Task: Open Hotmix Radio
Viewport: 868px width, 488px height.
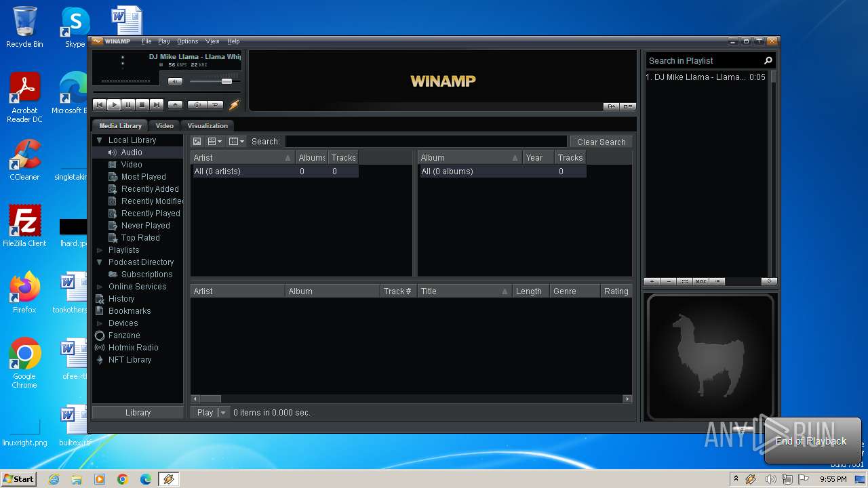Action: 133,348
